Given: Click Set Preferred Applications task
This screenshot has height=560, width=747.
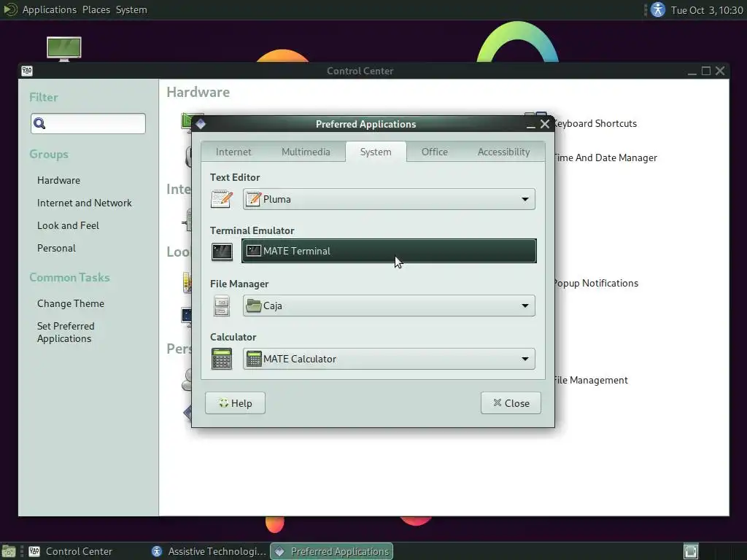Looking at the screenshot, I should point(66,332).
